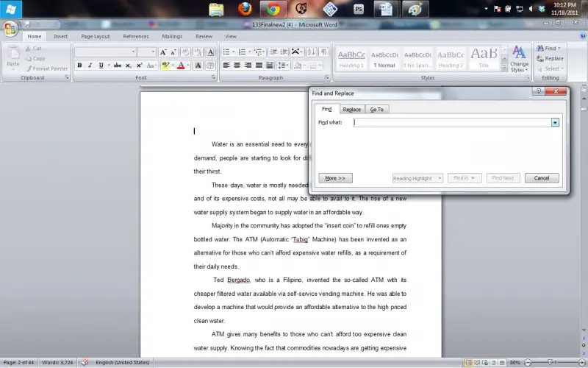The height and width of the screenshot is (368, 588).
Task: Switch to Replace tab in Find dialog
Action: pos(352,109)
